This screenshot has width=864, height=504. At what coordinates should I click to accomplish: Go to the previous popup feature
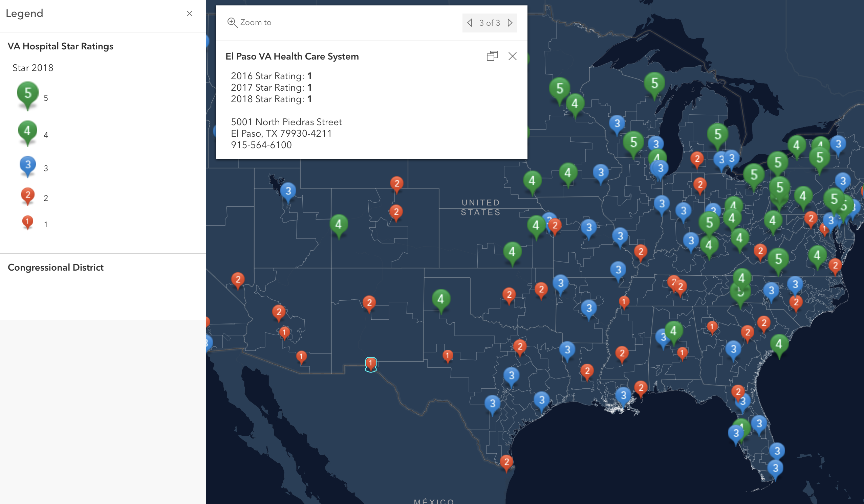point(470,23)
